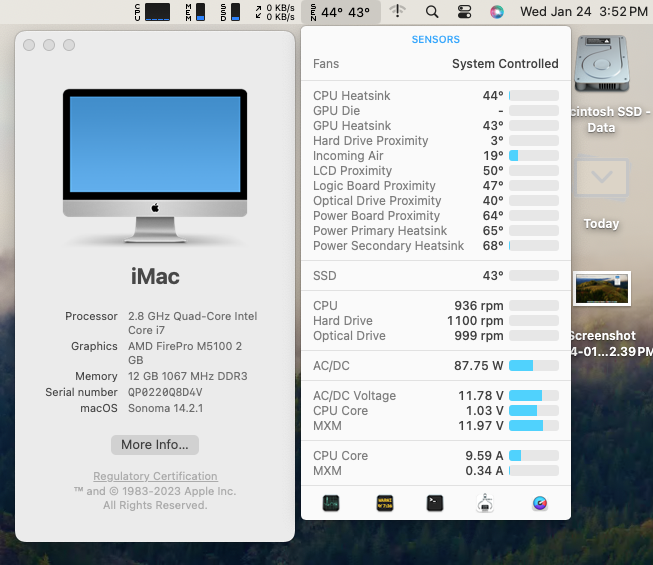Open the Regulatory Certification link
Image resolution: width=653 pixels, height=565 pixels.
click(x=155, y=476)
